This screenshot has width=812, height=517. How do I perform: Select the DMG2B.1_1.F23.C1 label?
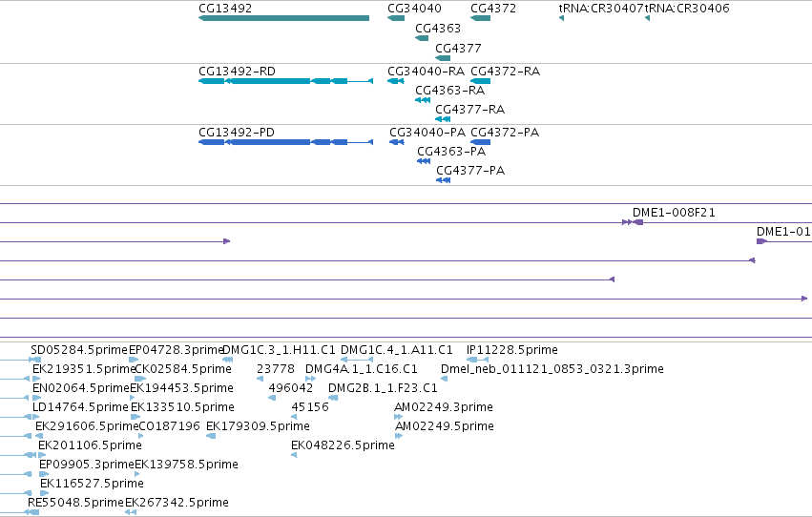coord(384,388)
